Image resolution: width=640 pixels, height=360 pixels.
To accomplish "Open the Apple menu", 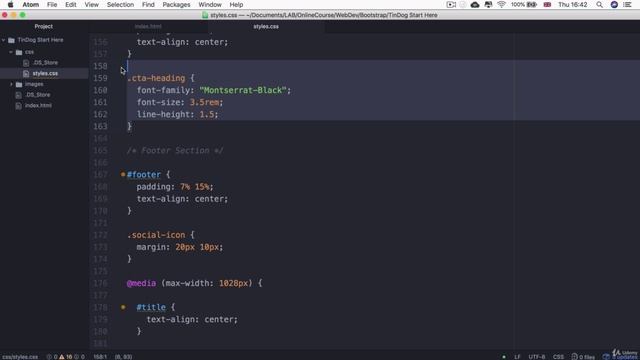I will pyautogui.click(x=11, y=4).
